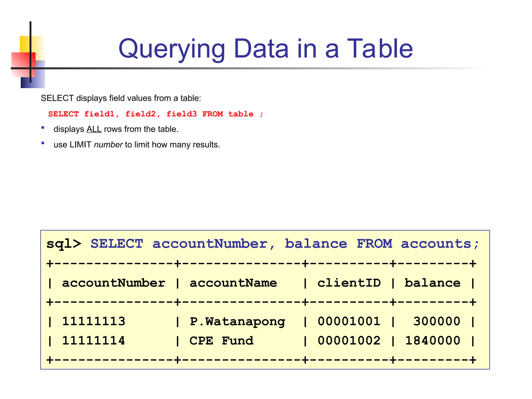Click the red SELECT syntax example line
Image resolution: width=532 pixels, height=399 pixels.
click(x=156, y=114)
